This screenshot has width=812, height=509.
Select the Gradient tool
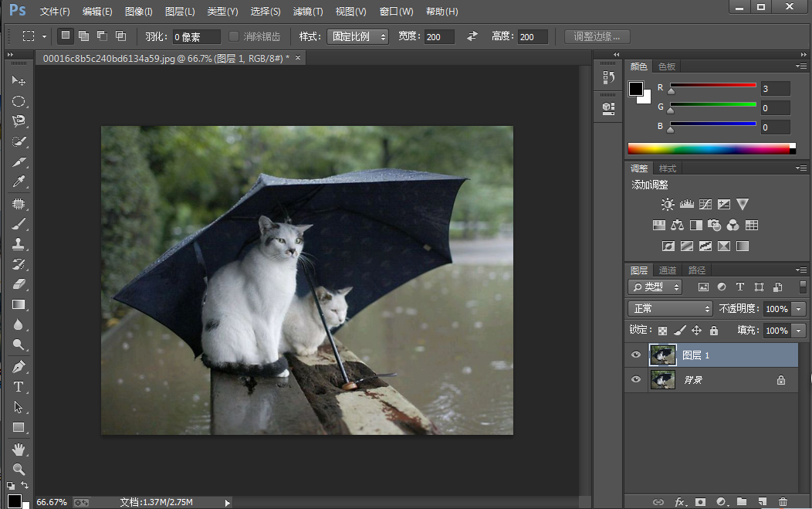point(19,305)
